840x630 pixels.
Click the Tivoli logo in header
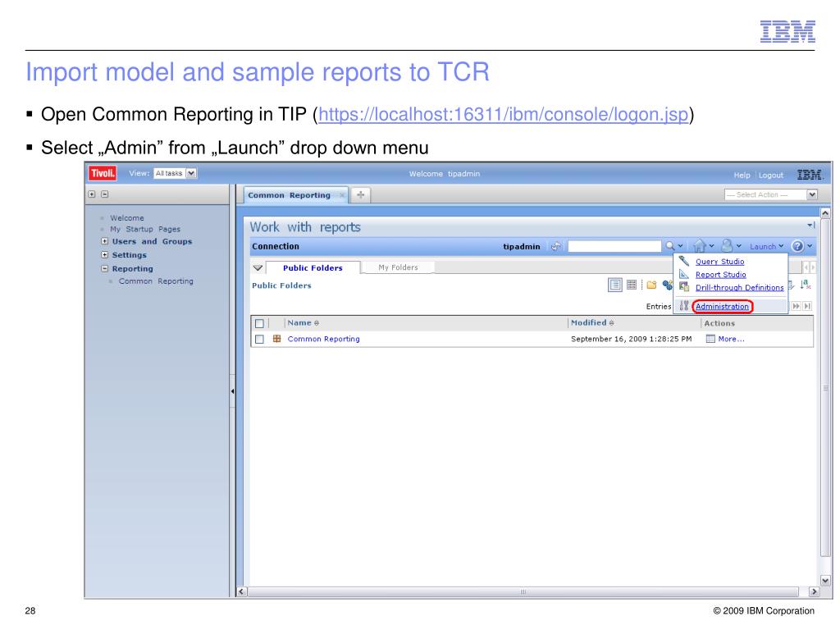(x=103, y=173)
